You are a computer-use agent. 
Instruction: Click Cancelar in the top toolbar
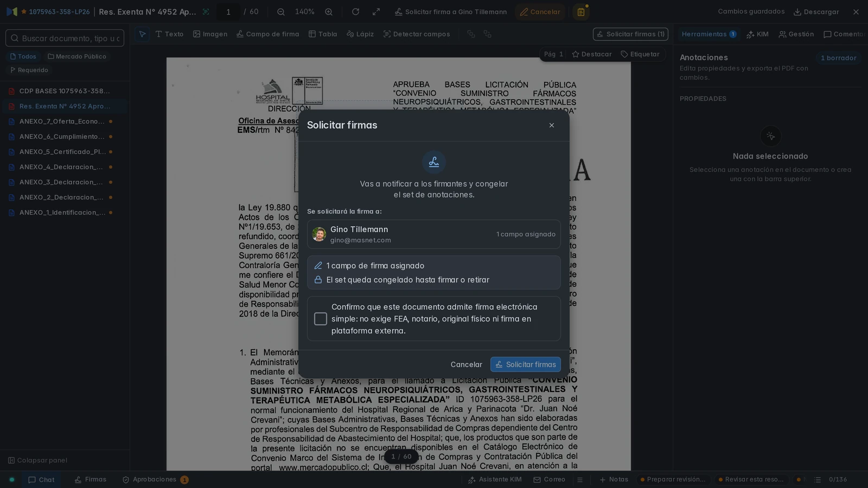tap(540, 12)
